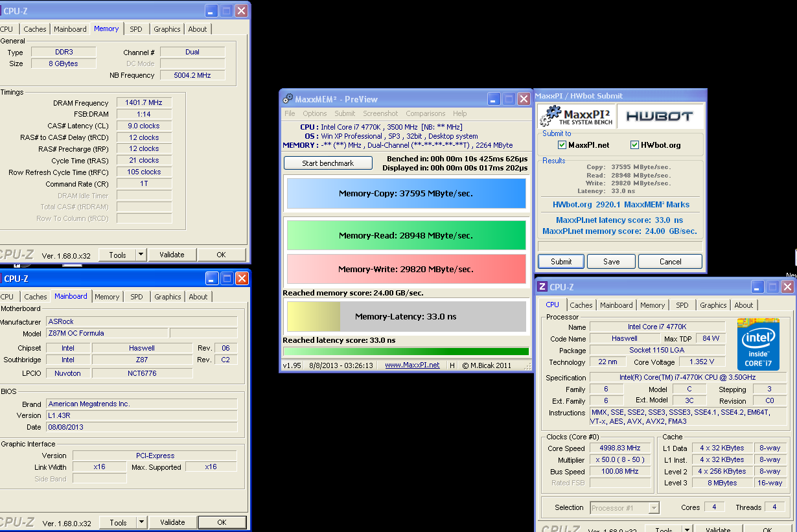Close the MaxxMEM² PreView window
This screenshot has width=797, height=532.
[524, 99]
